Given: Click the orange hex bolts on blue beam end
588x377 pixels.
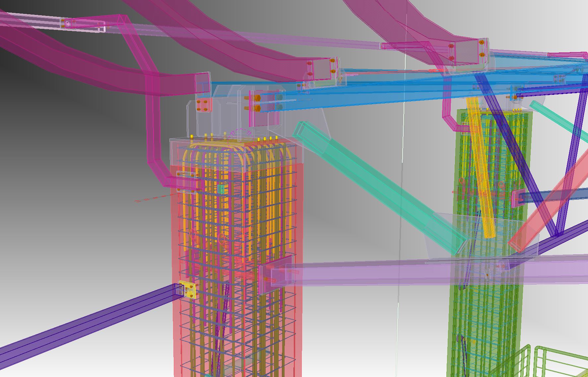Looking at the screenshot, I should (x=257, y=103).
